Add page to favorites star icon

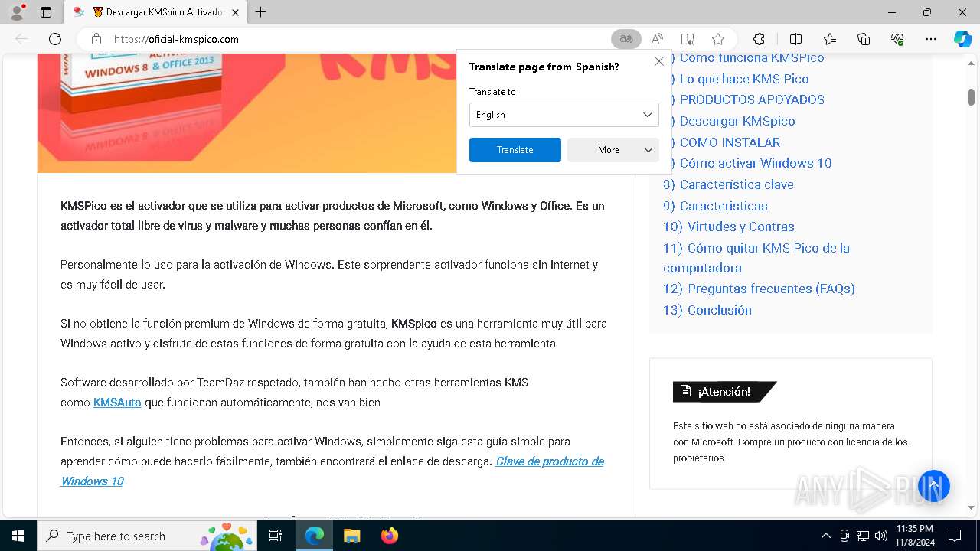(x=718, y=39)
